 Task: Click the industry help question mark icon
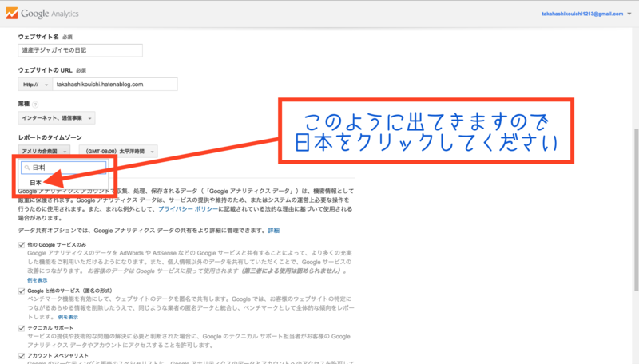[x=35, y=105]
